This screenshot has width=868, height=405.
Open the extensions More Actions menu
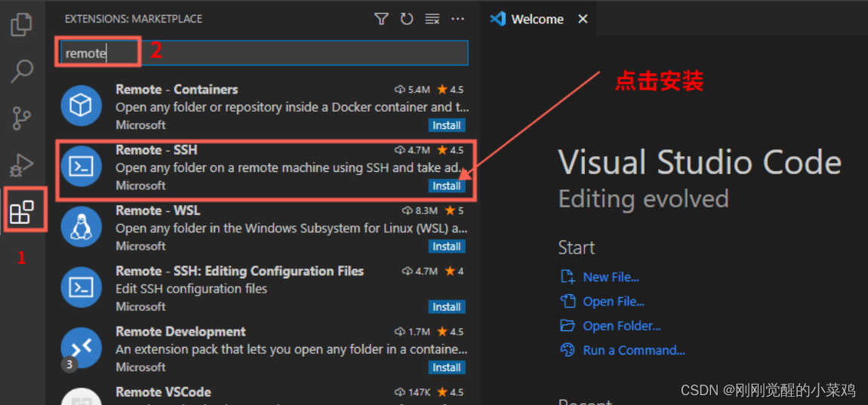click(457, 20)
